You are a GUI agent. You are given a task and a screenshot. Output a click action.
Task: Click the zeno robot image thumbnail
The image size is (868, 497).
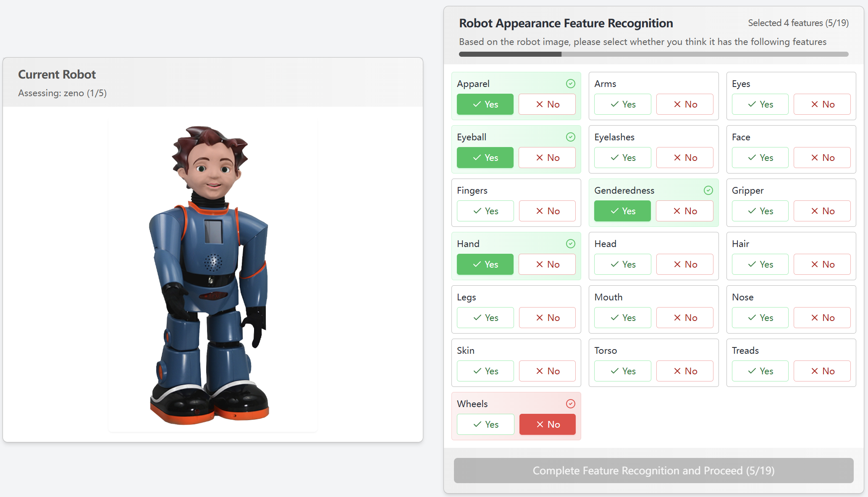point(213,273)
